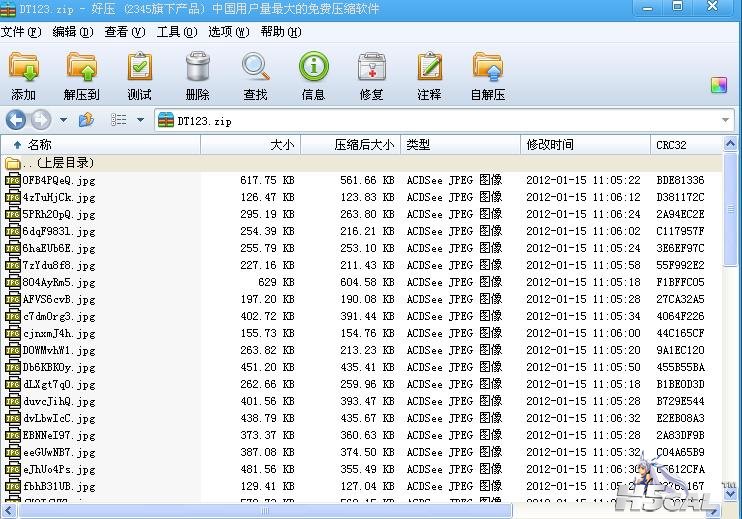
Task: Select file cjnxmJ4h.jpg
Action: point(59,334)
